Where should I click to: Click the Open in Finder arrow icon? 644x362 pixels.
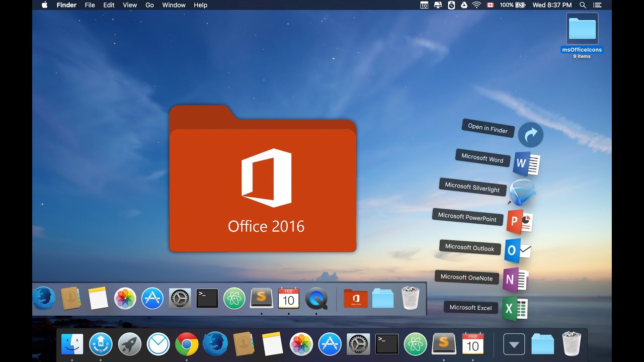tap(531, 134)
